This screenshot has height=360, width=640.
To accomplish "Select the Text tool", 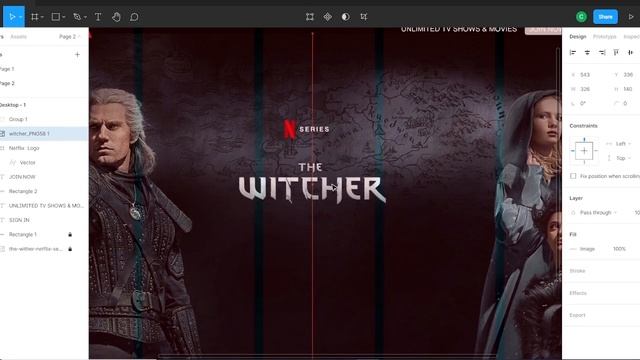I will [98, 17].
